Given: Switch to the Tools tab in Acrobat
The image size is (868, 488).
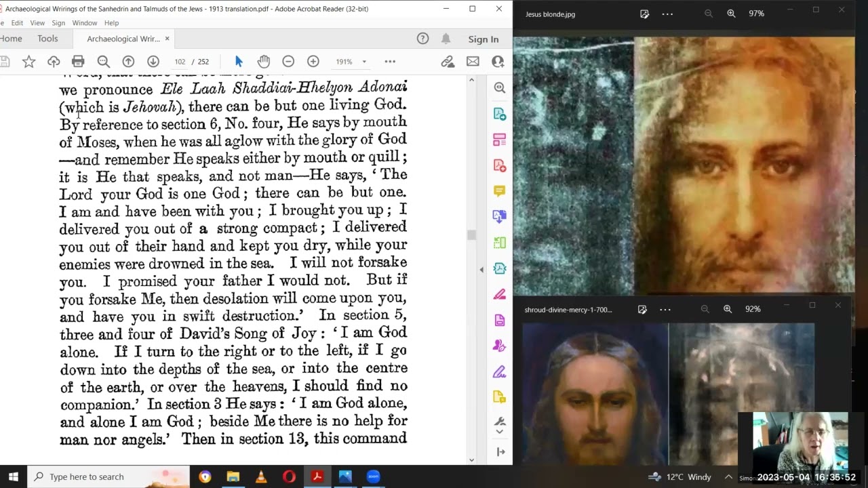Looking at the screenshot, I should pos(47,39).
